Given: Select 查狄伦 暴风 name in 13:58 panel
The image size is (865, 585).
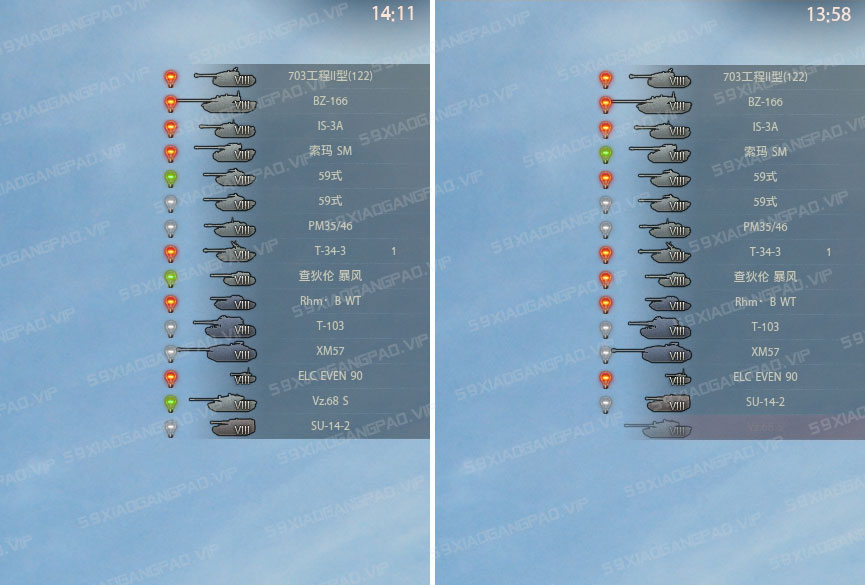Looking at the screenshot, I should (765, 276).
